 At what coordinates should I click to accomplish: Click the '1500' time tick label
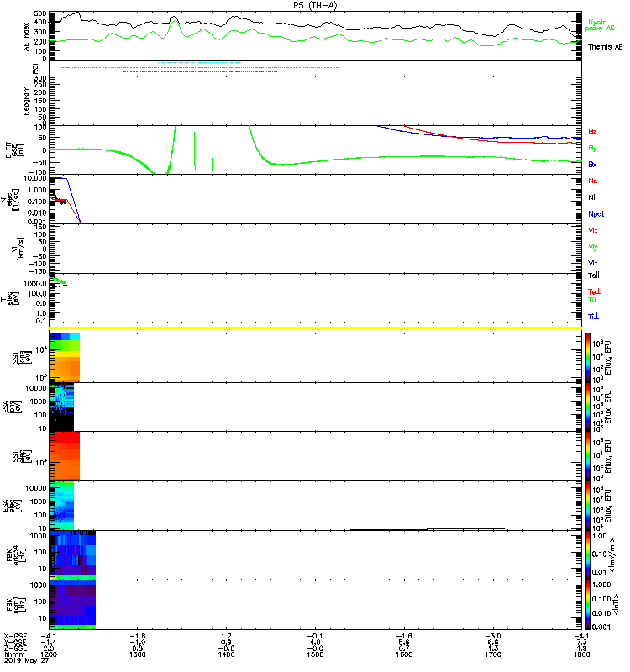tap(315, 654)
